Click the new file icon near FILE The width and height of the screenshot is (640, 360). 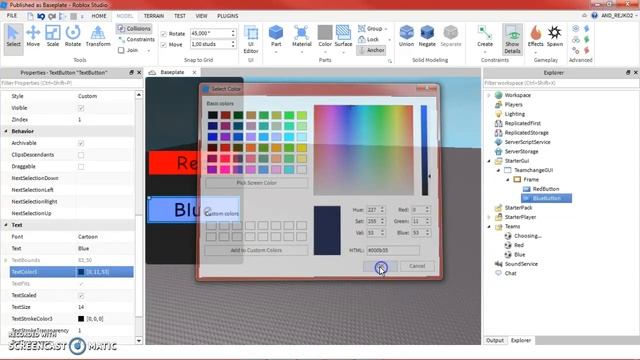[x=30, y=16]
